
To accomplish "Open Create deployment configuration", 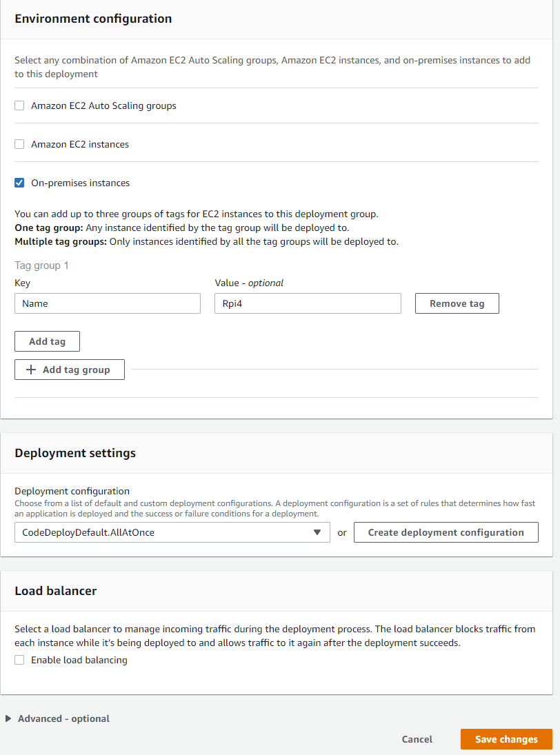I will pos(446,532).
